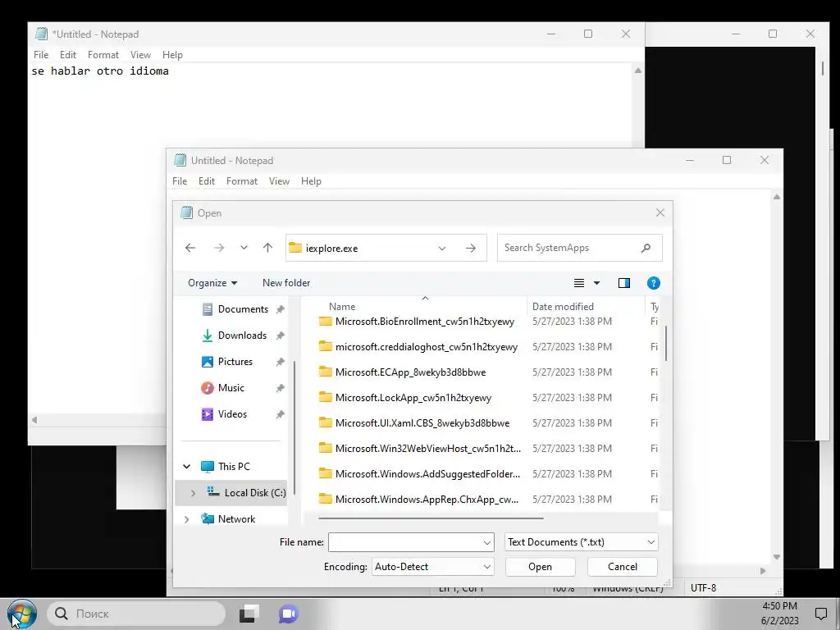Screen dimensions: 840x630
Task: Open the Text Documents (*.txt) filter dropdown
Action: 582,542
